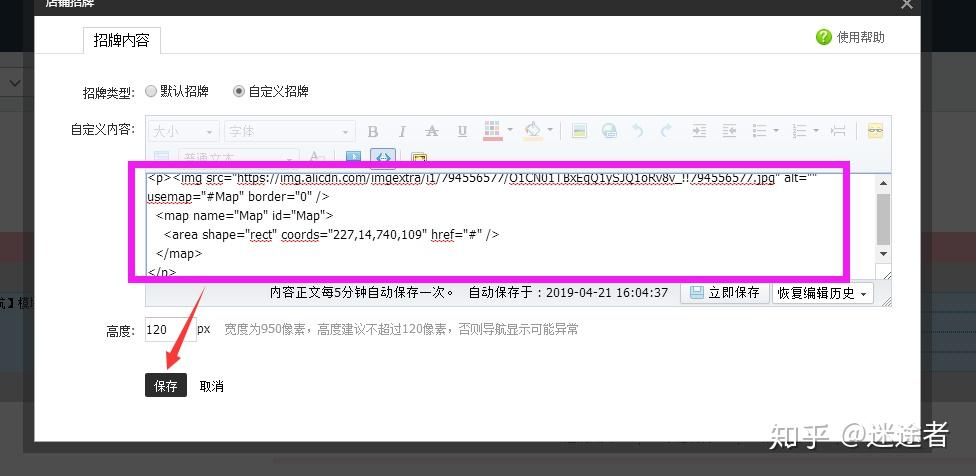
Task: Click the 宽度为950像素 hint text
Action: (x=401, y=330)
